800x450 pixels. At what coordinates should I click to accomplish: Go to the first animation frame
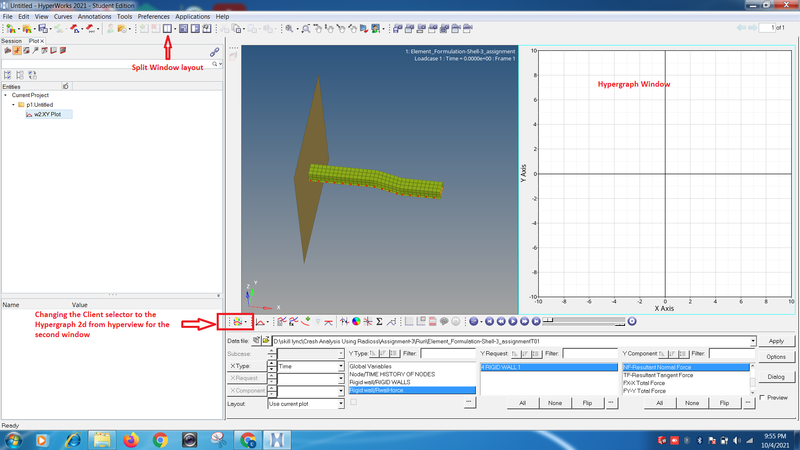point(489,321)
